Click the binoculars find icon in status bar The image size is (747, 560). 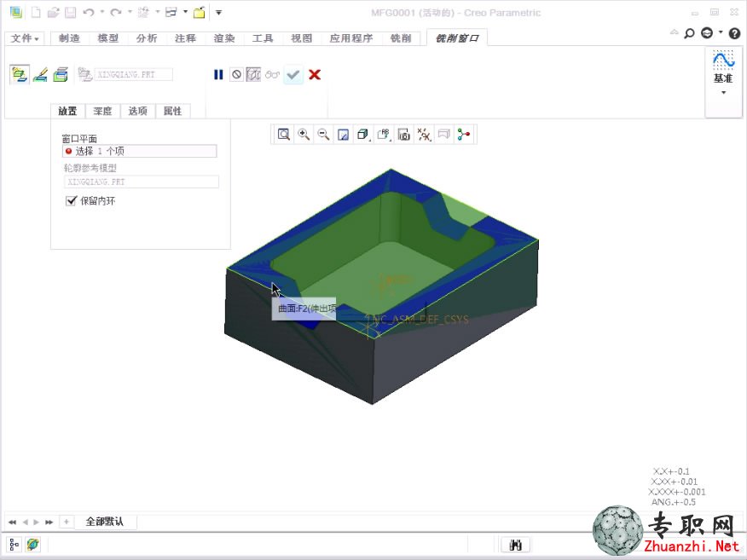coord(515,545)
